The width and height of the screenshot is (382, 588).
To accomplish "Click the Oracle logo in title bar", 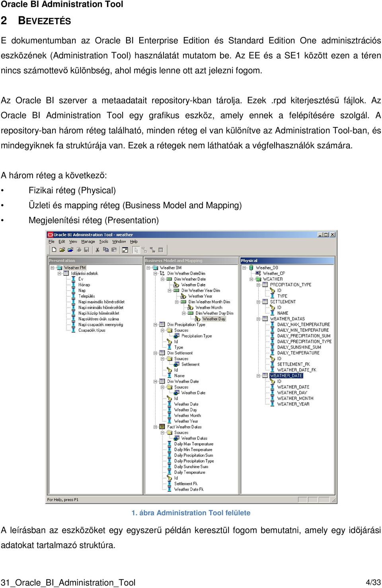I will click(x=51, y=235).
